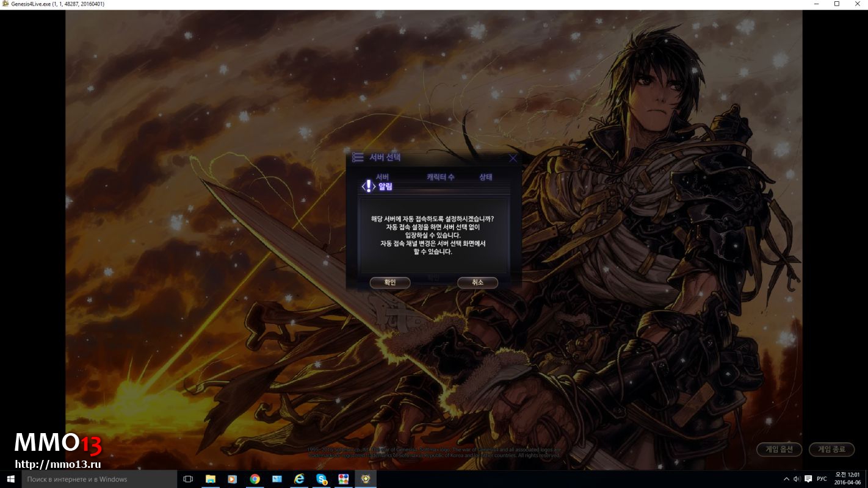
Task: Launch Google Chrome from the taskbar
Action: [x=255, y=479]
